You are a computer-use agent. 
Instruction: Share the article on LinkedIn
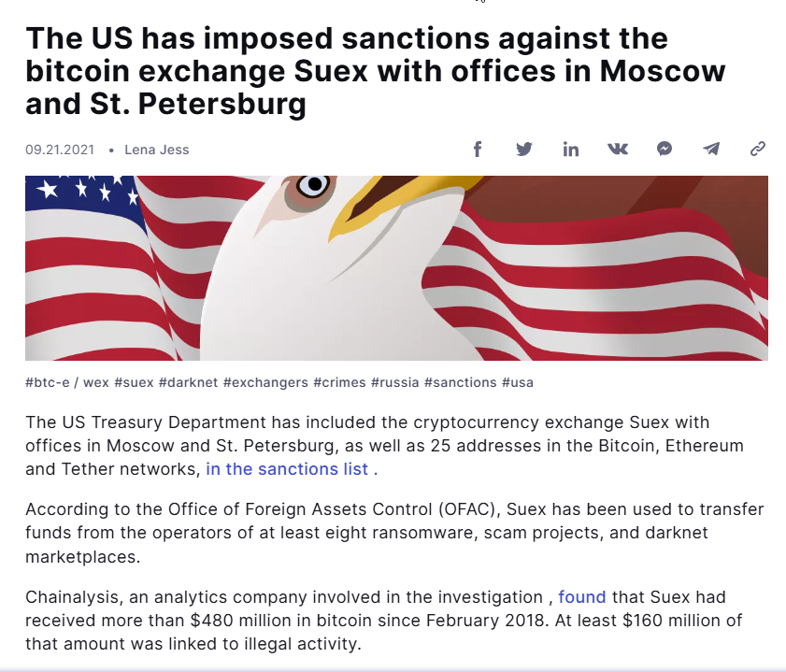click(x=571, y=150)
